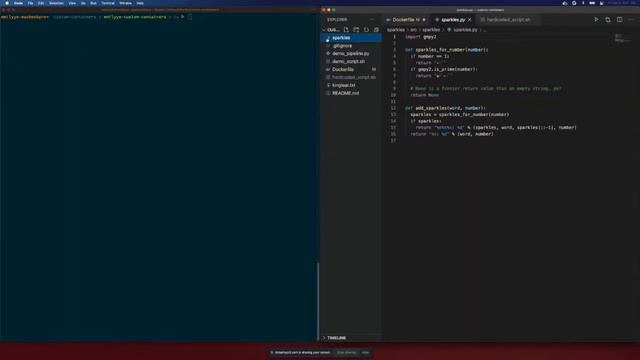Click the Dockerfile modified M badge

374,69
